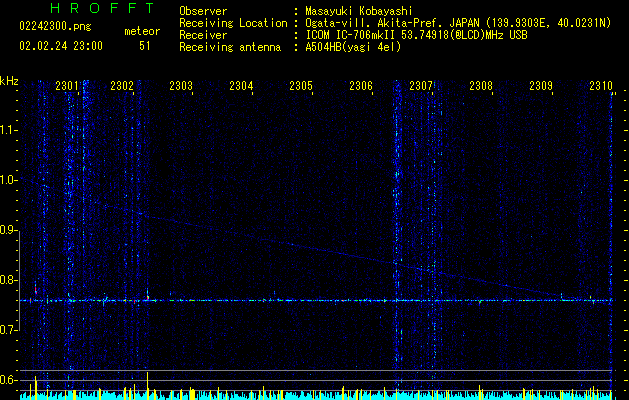Click the 2303 time marker

[x=181, y=85]
